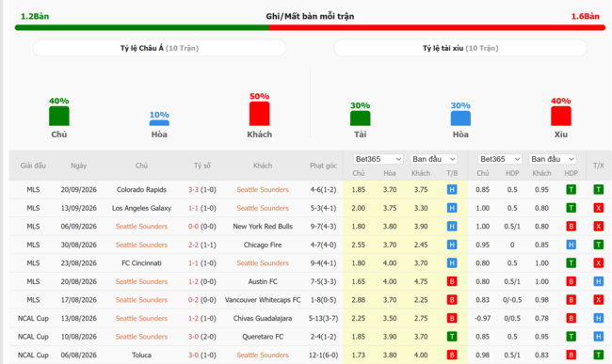Click blue H T/B badge in Chicago Fire row
Viewport: 612px width, 364px height.
(452, 245)
